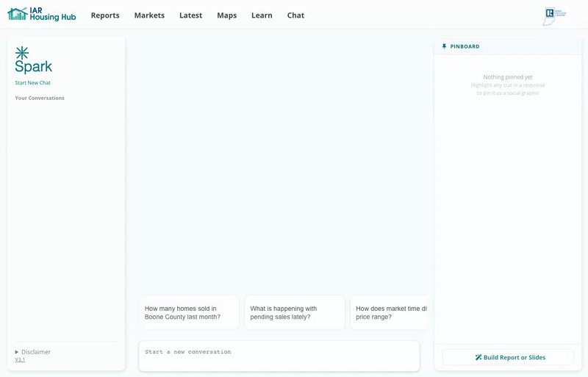The height and width of the screenshot is (377, 588).
Task: Click the Pinboard pin icon
Action: click(x=445, y=46)
